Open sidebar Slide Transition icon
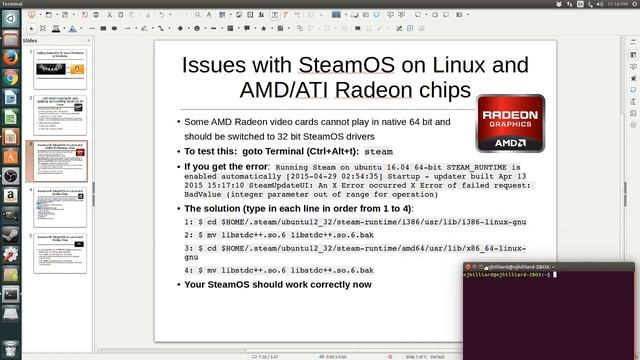 pos(633,66)
